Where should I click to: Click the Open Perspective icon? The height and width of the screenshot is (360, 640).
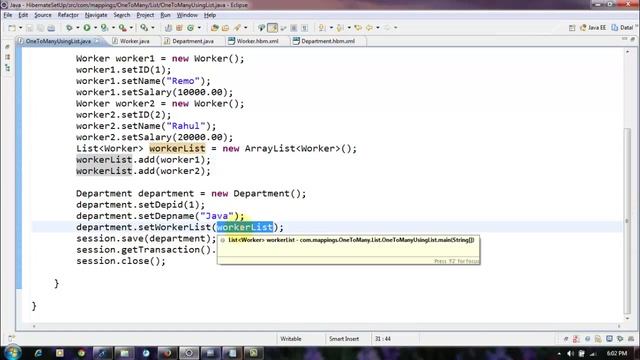[x=572, y=28]
